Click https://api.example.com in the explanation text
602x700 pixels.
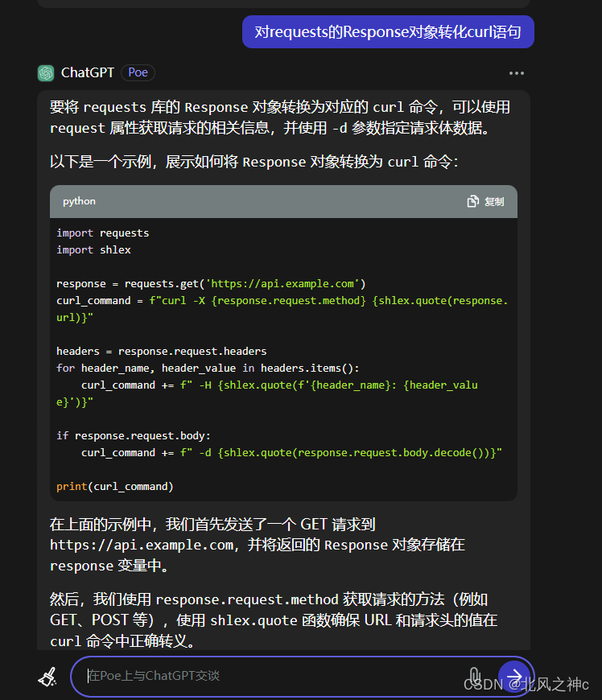click(142, 545)
